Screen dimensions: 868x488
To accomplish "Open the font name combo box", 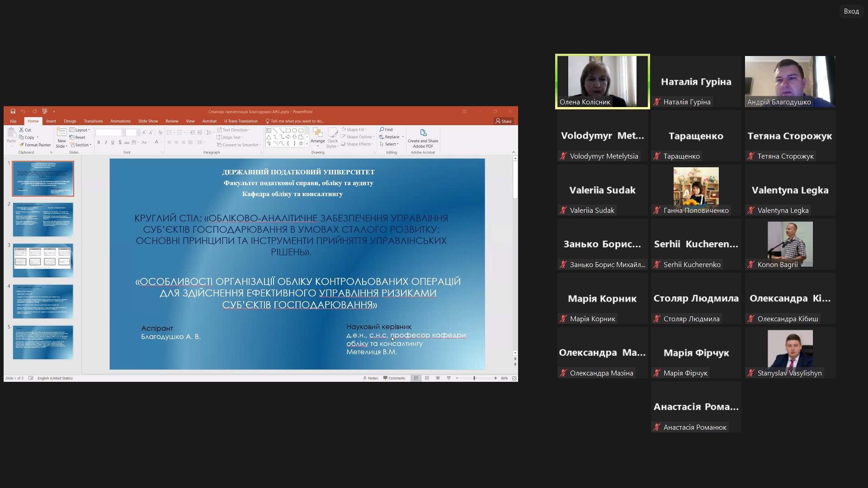I will click(x=110, y=132).
